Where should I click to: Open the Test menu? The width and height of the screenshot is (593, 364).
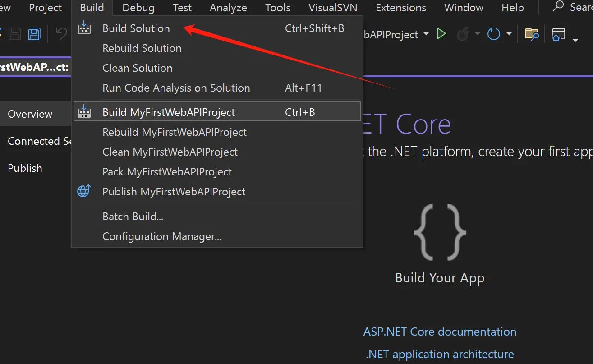pos(182,8)
